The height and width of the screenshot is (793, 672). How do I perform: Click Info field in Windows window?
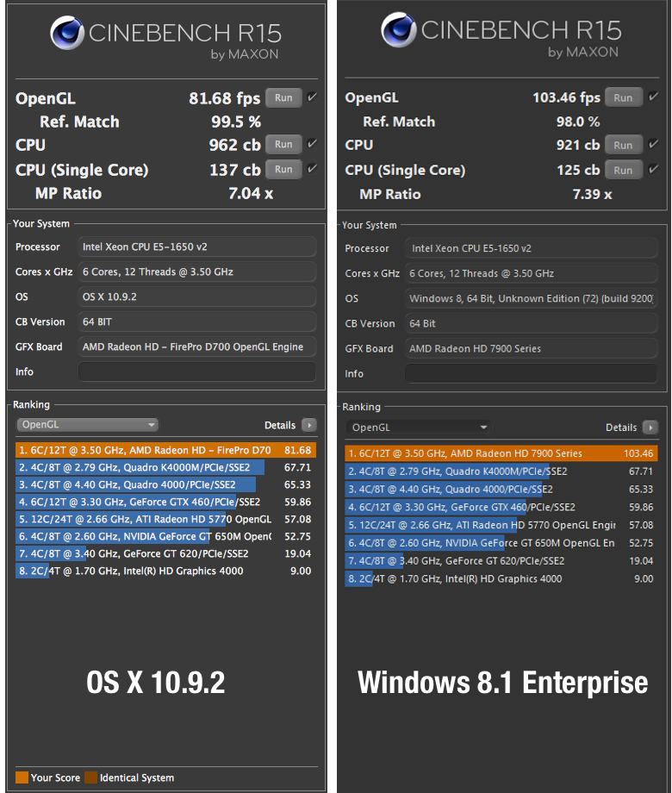pyautogui.click(x=531, y=374)
